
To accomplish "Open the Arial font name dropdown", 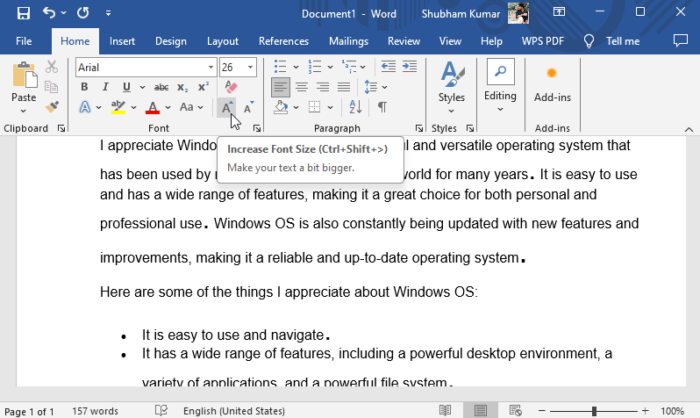I will point(210,67).
